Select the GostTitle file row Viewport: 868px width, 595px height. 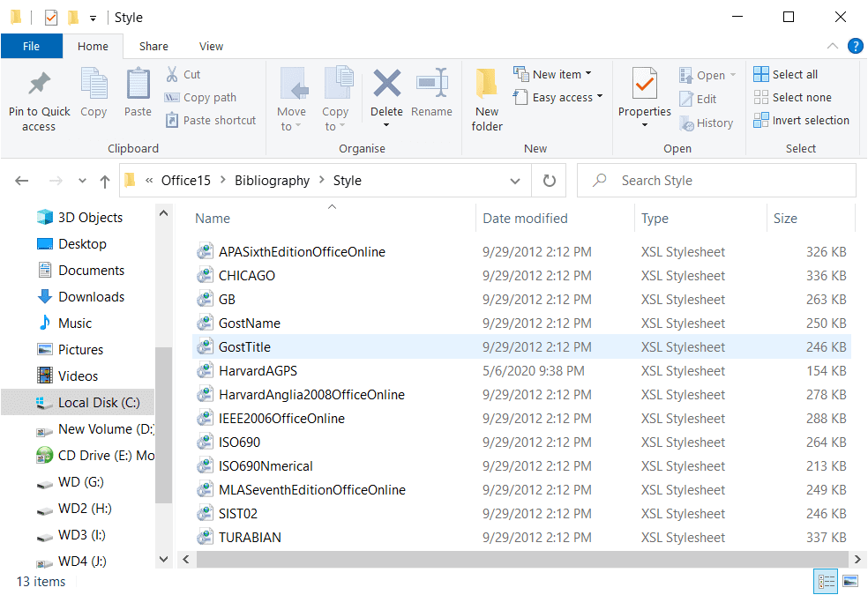tap(521, 347)
